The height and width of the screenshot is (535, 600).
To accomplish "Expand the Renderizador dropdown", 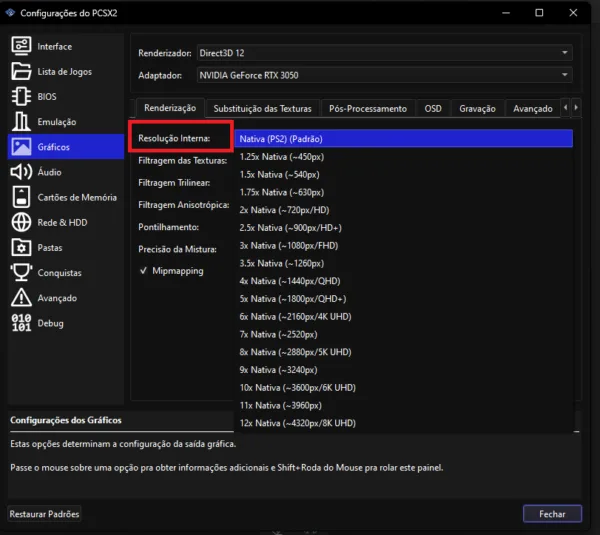I will coord(385,53).
